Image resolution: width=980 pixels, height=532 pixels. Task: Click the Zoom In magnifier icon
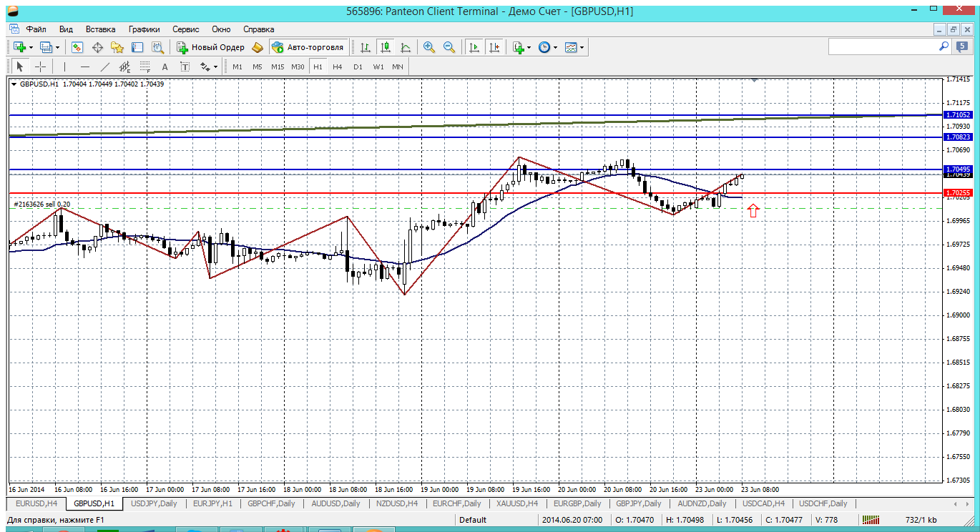[429, 47]
